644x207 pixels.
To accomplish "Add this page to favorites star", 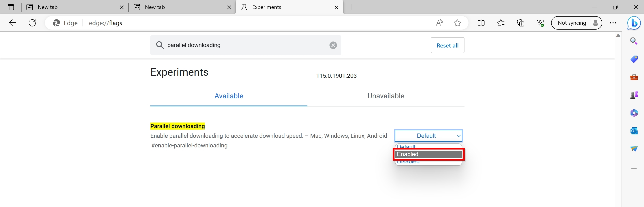I will pyautogui.click(x=457, y=23).
